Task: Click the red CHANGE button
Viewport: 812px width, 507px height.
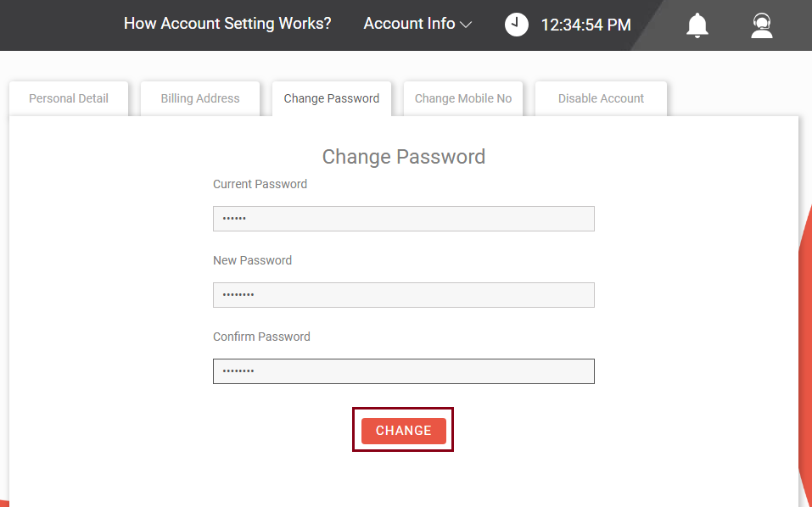Action: (403, 431)
